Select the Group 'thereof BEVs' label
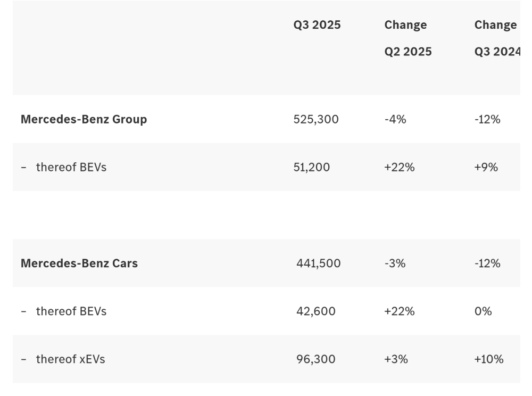Viewport: 532px width, 396px height. click(x=71, y=167)
